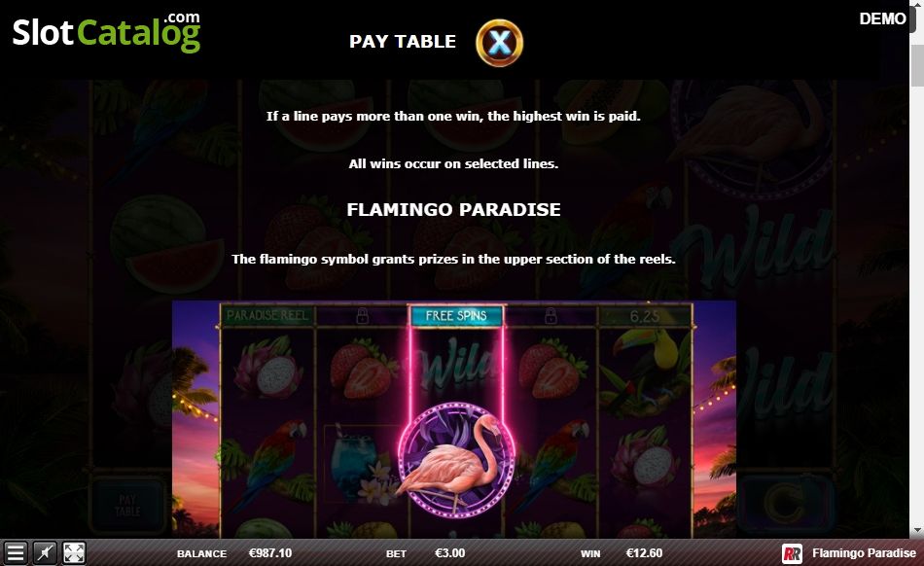Click the BALANCE value €987.10
Viewport: 924px width, 566px height.
[x=269, y=553]
